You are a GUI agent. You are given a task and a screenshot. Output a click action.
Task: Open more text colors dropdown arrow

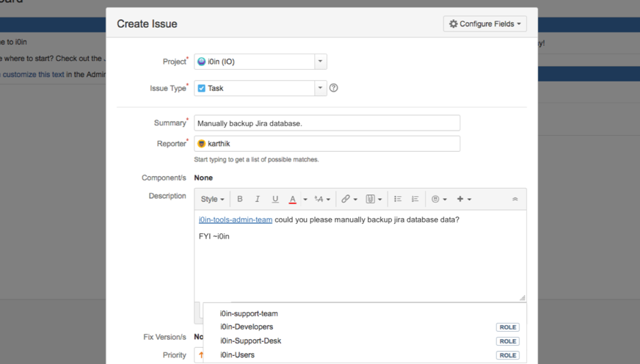point(305,199)
